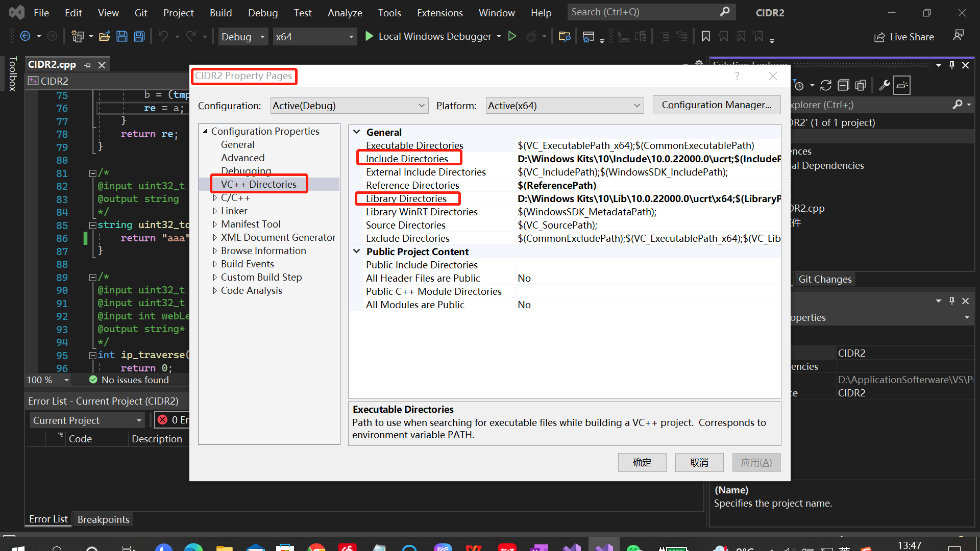Collapse code block at line 85 fold toggle
This screenshot has width=980, height=551.
coord(93,225)
